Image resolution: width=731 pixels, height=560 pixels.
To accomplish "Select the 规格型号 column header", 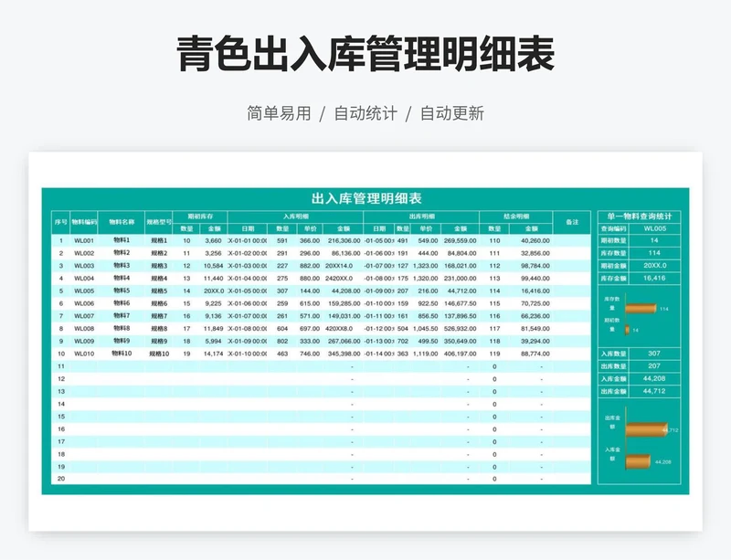I will pos(158,222).
